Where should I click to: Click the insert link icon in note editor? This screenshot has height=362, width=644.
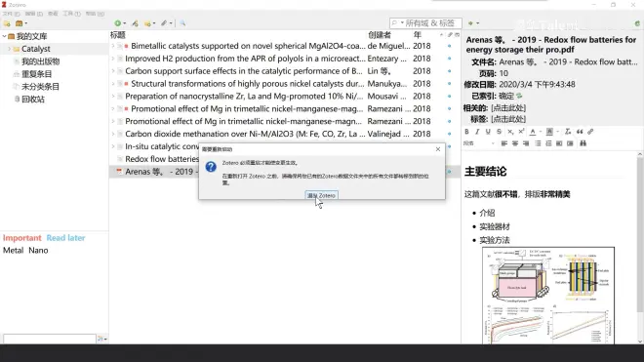(590, 132)
